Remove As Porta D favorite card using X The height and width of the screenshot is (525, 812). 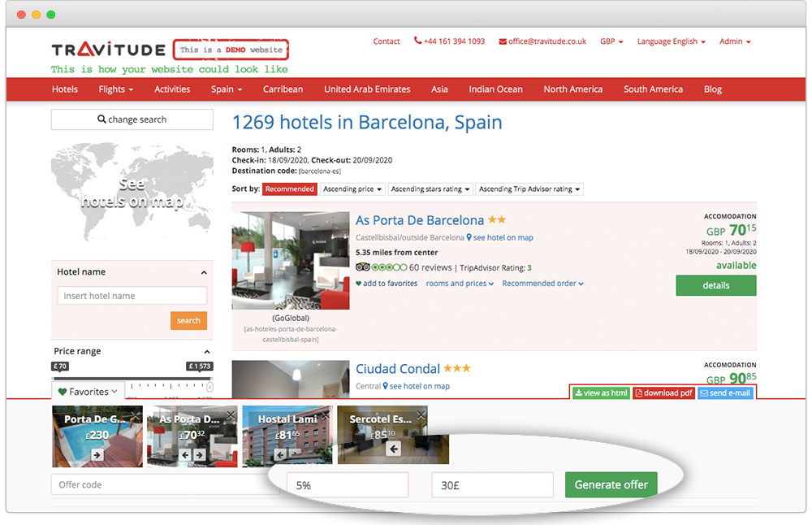pyautogui.click(x=231, y=415)
